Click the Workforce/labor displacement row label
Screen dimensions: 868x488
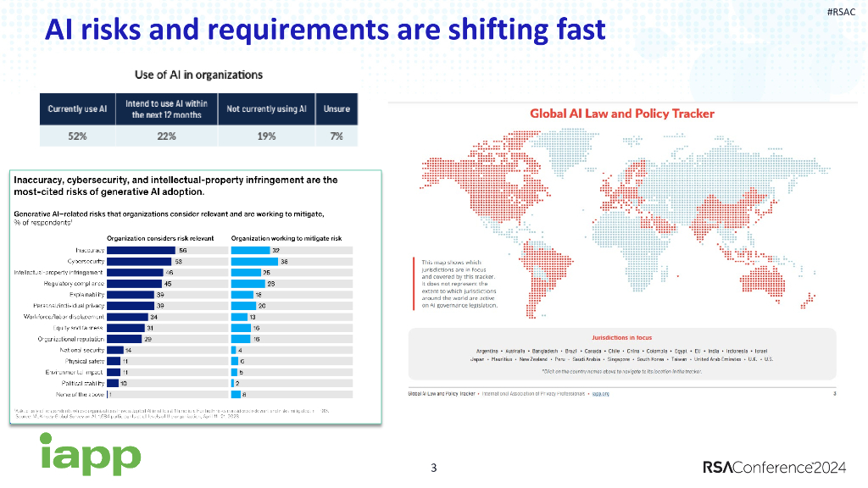pyautogui.click(x=64, y=317)
